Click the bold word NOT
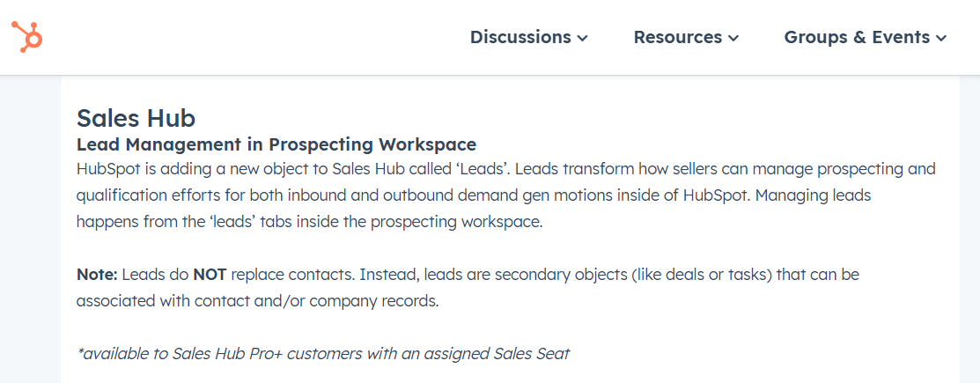The width and height of the screenshot is (980, 383). (x=210, y=275)
